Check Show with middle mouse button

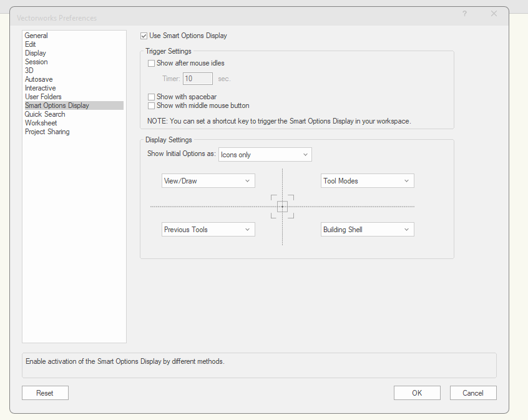pos(151,106)
